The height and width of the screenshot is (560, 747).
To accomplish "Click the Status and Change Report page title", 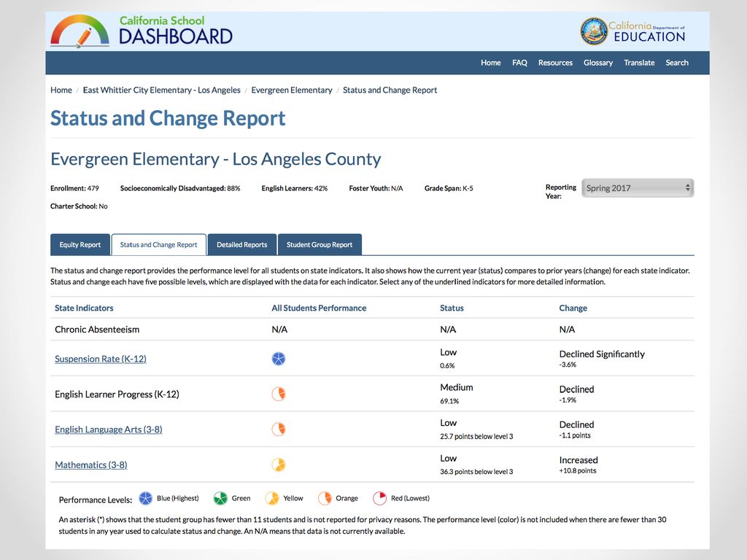I will coord(168,119).
